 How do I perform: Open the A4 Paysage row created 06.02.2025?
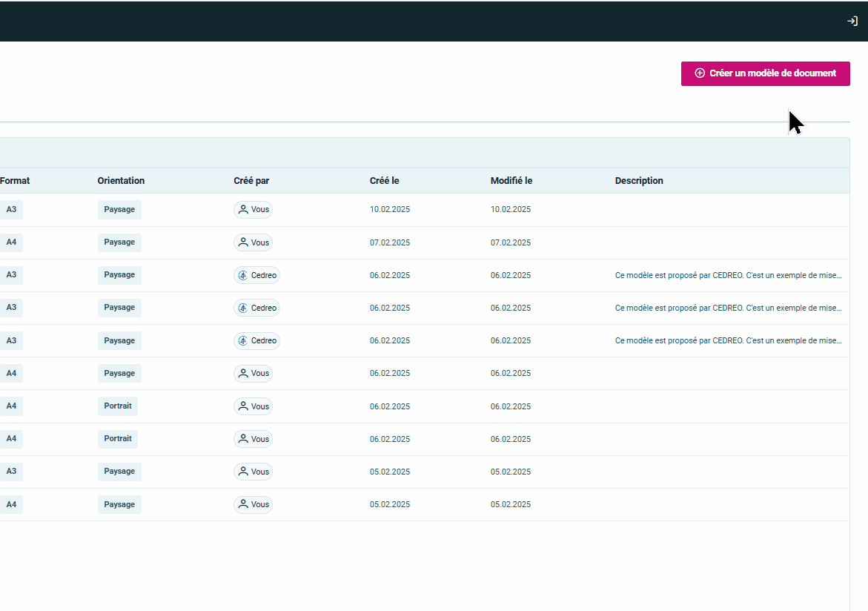point(425,374)
